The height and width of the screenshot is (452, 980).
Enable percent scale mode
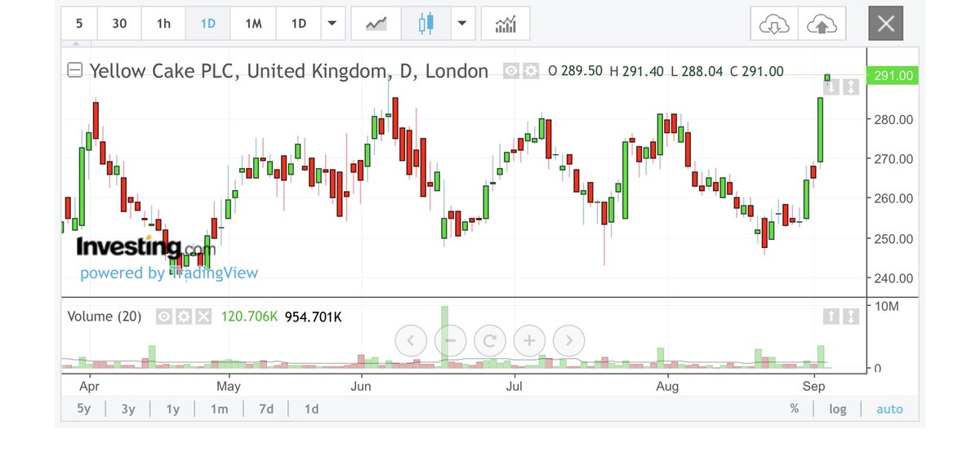[x=794, y=409]
